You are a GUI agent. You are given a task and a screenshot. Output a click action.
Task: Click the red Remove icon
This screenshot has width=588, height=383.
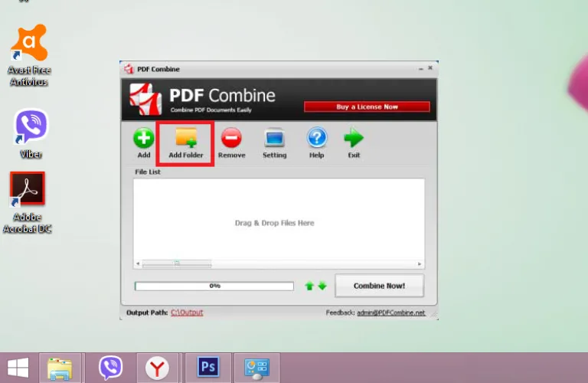[x=231, y=138]
